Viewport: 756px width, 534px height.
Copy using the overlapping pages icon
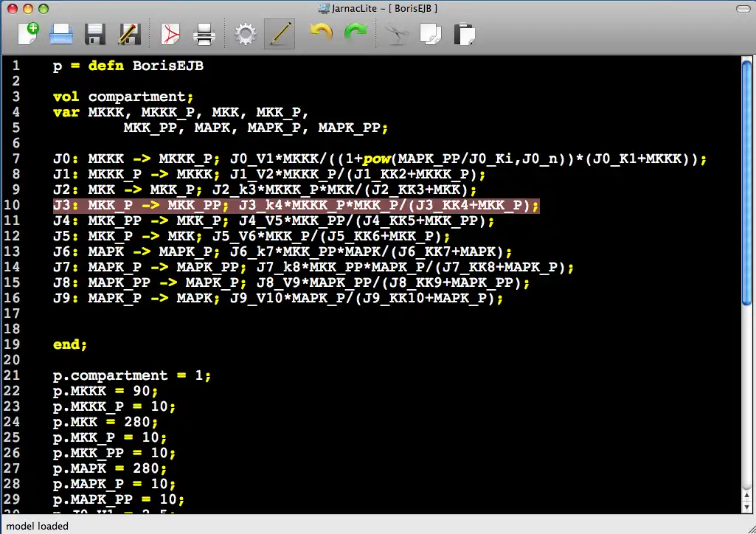click(x=431, y=35)
